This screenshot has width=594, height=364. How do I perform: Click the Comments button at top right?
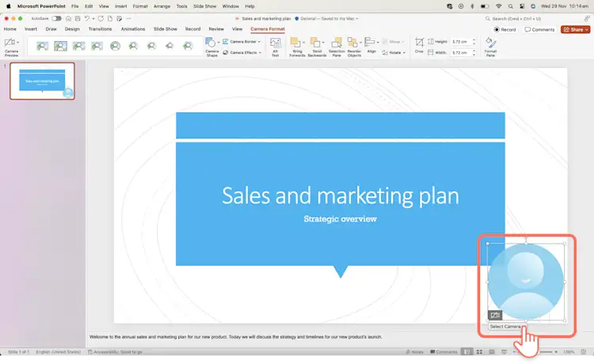pyautogui.click(x=539, y=29)
